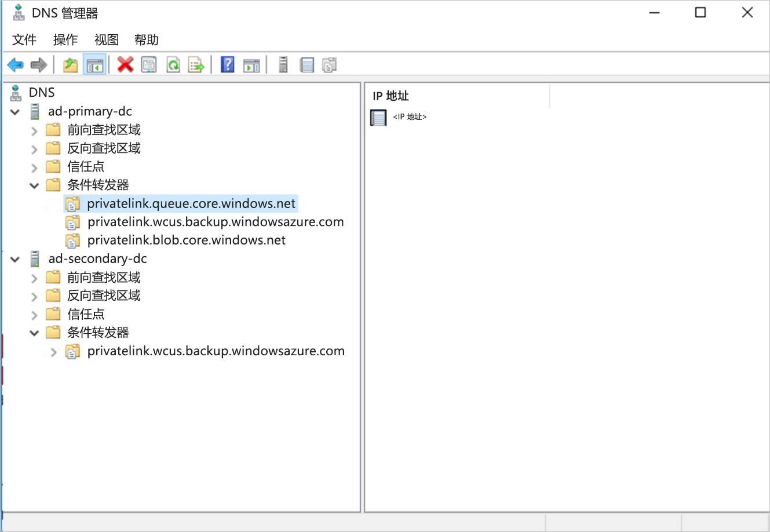Click the gray Forward arrow toolbar button
Screen dimensions: 770x532
pos(38,65)
